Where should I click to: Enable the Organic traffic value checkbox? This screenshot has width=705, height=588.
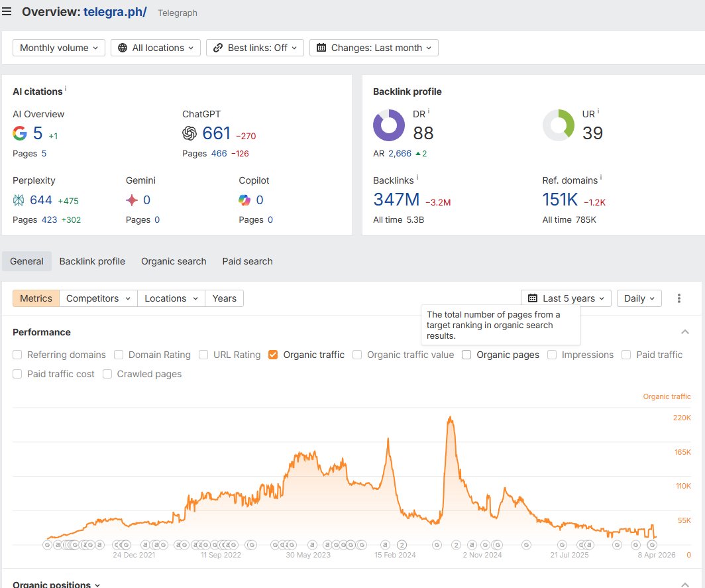[357, 355]
